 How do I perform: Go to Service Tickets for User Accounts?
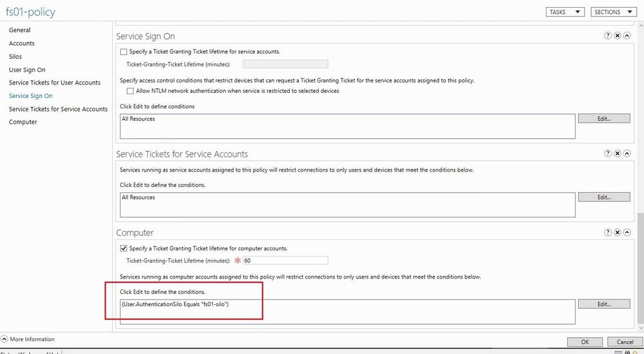pyautogui.click(x=55, y=83)
